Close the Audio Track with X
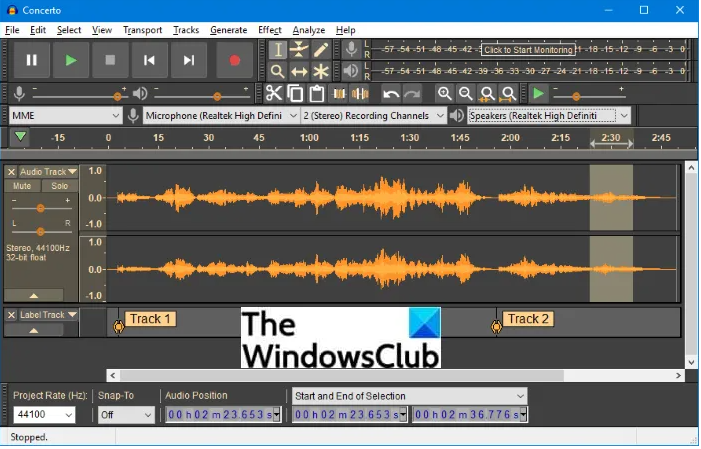Screen dimensions: 701x449 12,172
